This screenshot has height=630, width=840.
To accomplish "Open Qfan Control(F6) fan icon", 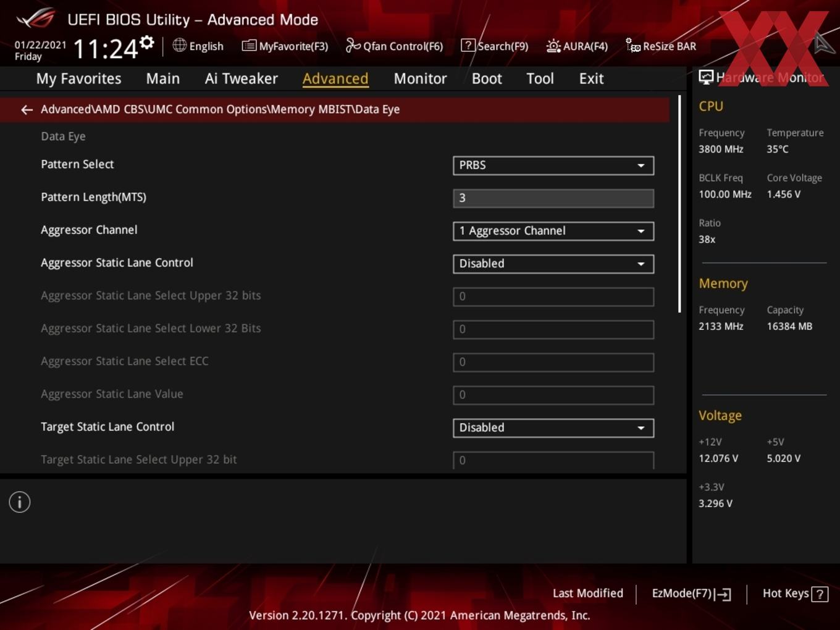I will 353,45.
